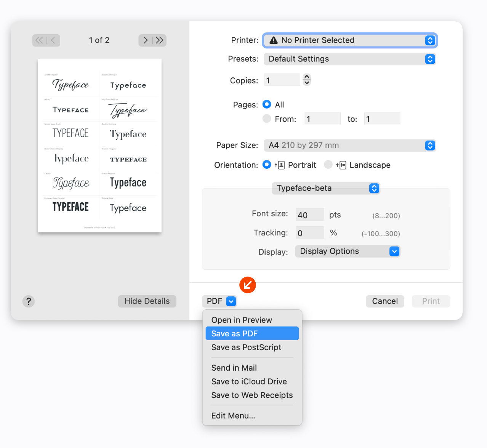The image size is (487, 448).
Task: Go to the next preview page
Action: tap(145, 40)
